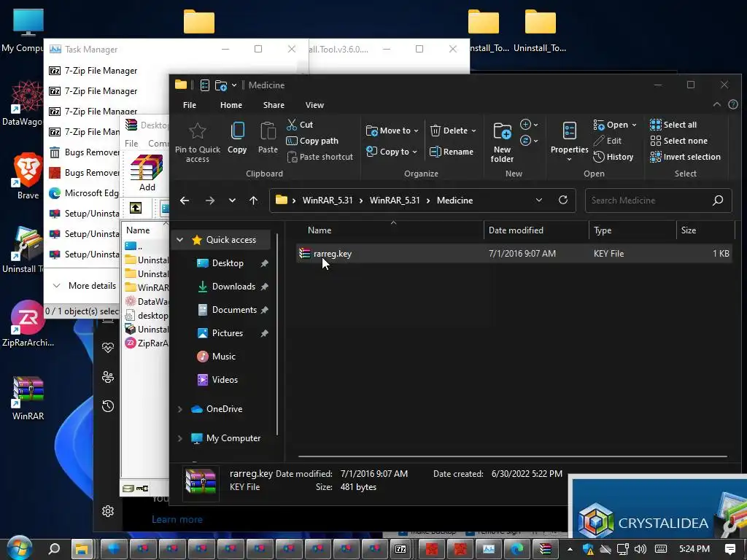The height and width of the screenshot is (560, 747).
Task: Open the Easy access dropdown
Action: pos(529,141)
